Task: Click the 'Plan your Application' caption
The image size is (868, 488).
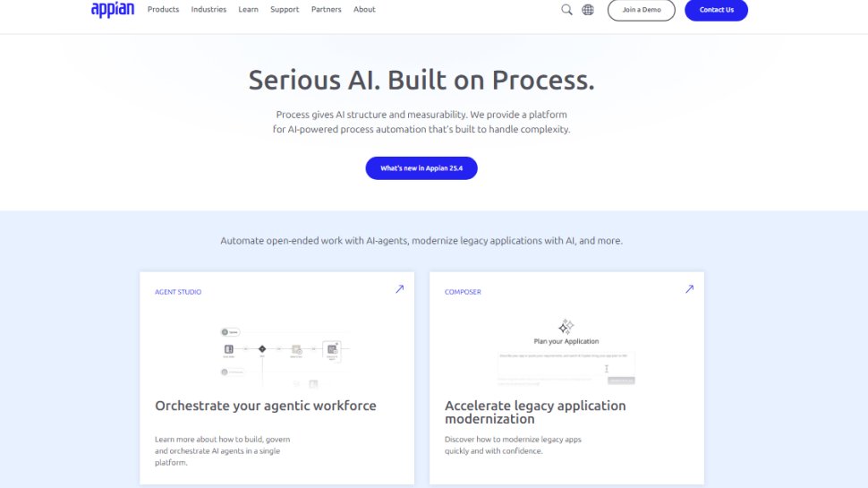Action: tap(566, 341)
